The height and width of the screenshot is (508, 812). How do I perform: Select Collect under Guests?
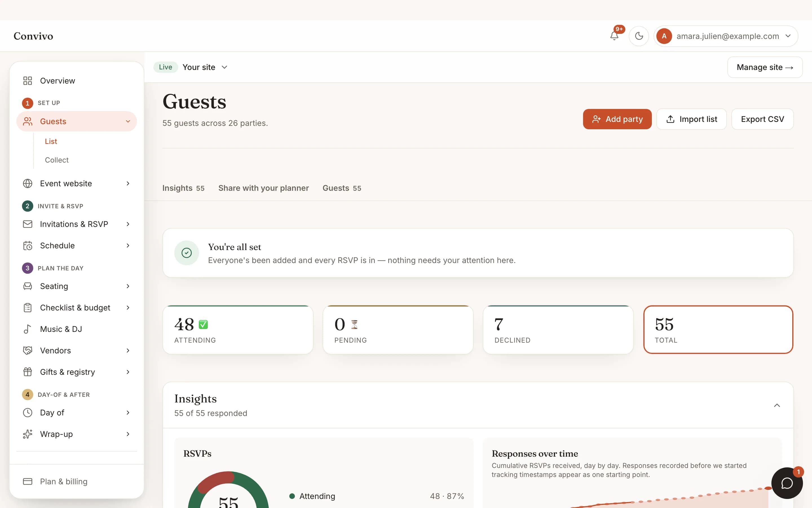coord(57,160)
